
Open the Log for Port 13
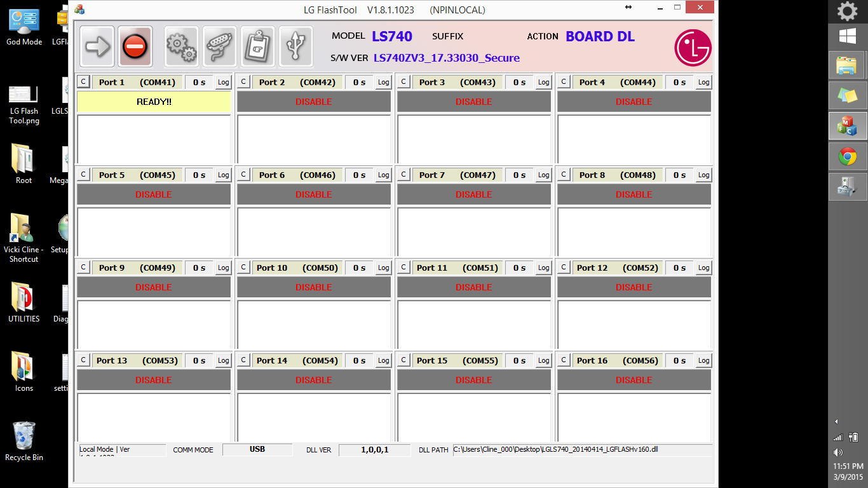pyautogui.click(x=224, y=360)
